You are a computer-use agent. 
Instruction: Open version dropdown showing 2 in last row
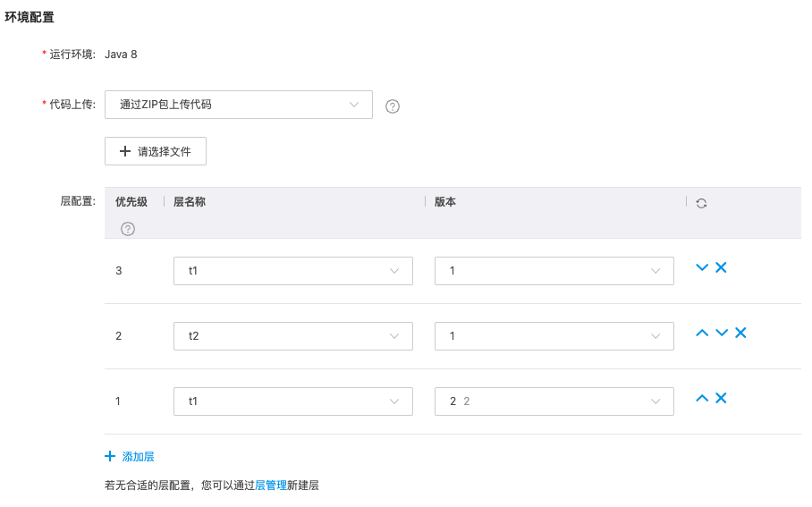click(554, 401)
